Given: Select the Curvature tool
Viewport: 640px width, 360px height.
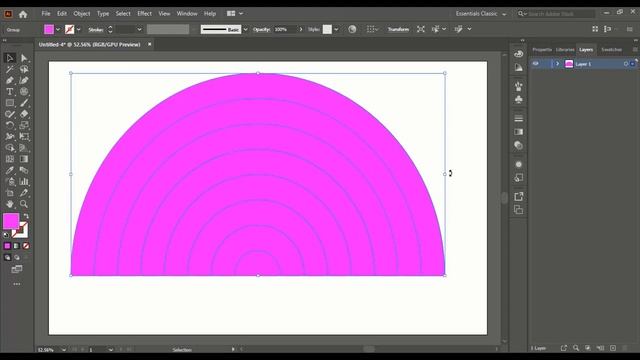Looking at the screenshot, I should coord(24,80).
